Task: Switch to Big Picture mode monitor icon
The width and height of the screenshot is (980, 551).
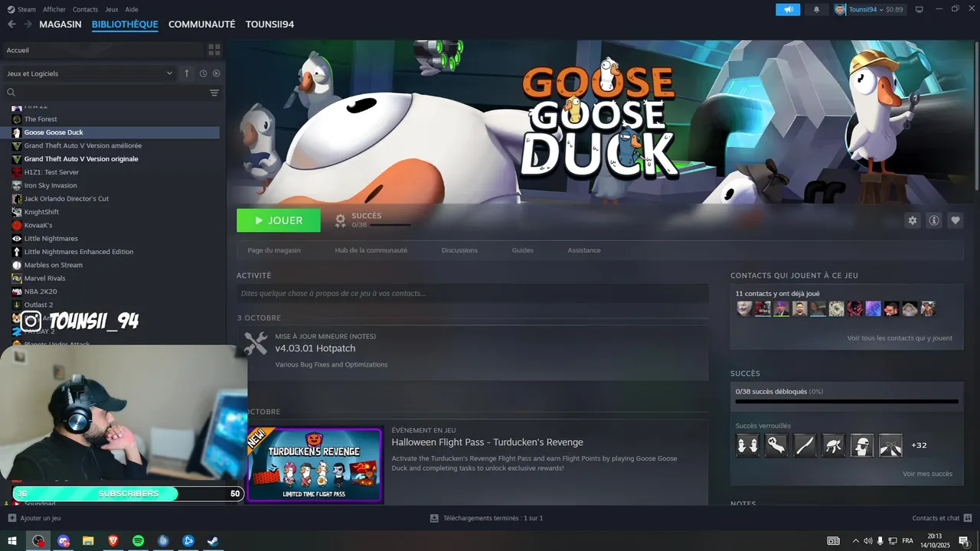Action: pyautogui.click(x=920, y=9)
